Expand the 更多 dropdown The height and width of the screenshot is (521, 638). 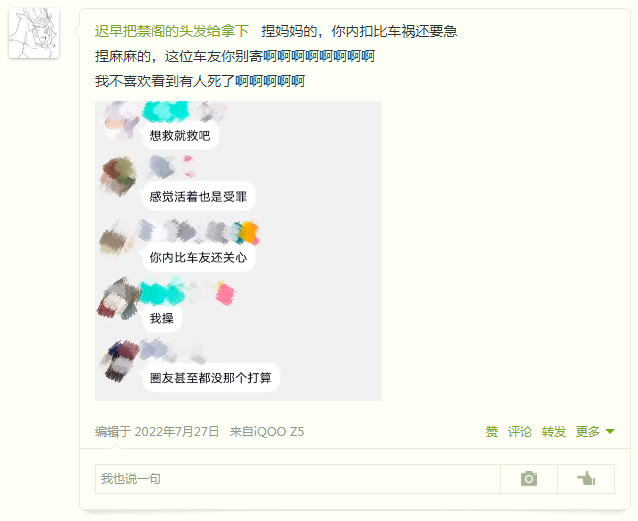pos(595,431)
